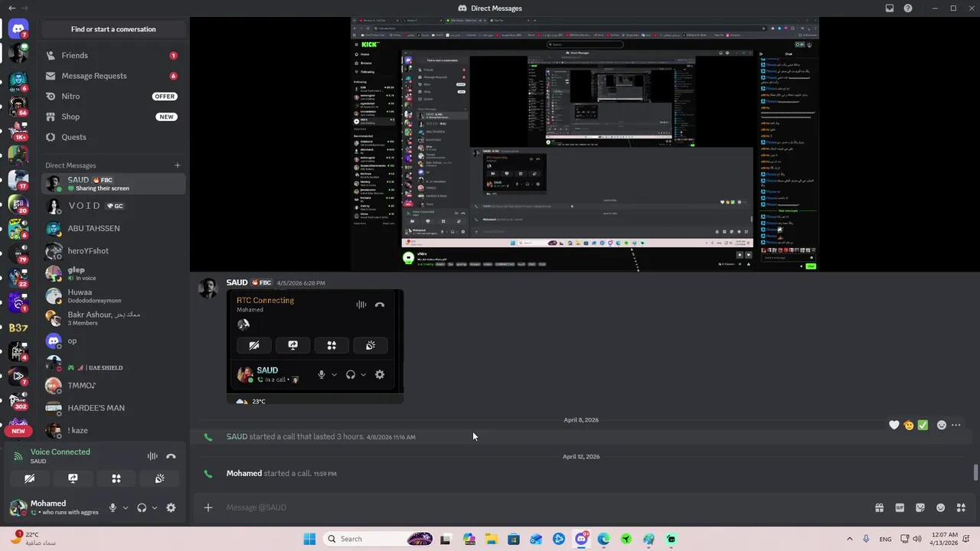This screenshot has height=551, width=980.
Task: Deafen with headphones icon
Action: 142,507
